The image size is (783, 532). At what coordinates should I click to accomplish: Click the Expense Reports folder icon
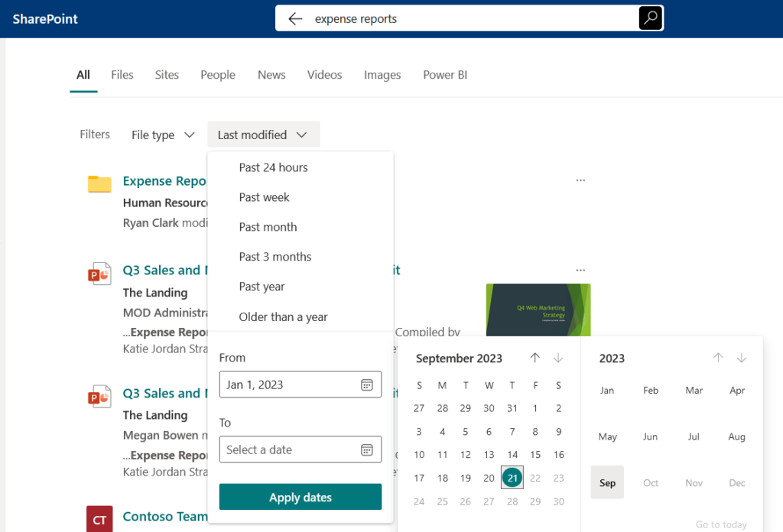point(99,183)
